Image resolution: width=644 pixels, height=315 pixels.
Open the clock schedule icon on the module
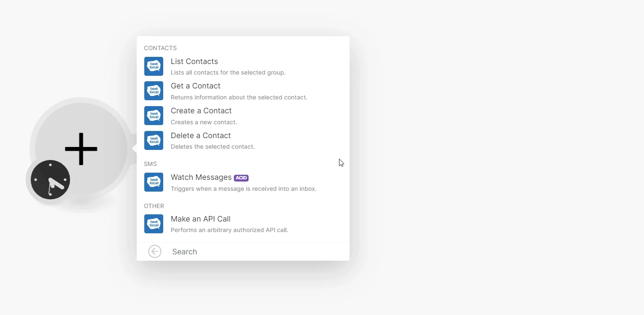50,180
